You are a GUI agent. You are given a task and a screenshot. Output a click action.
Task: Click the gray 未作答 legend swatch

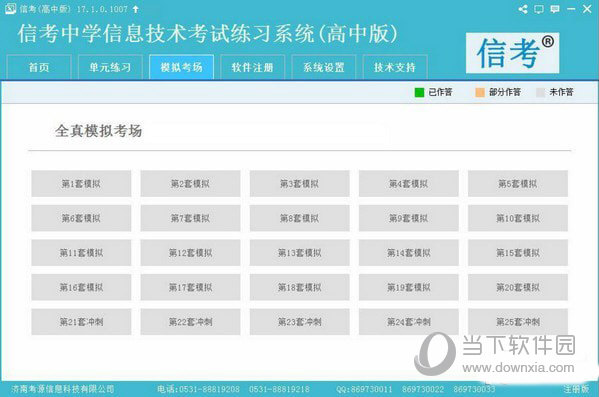point(541,92)
